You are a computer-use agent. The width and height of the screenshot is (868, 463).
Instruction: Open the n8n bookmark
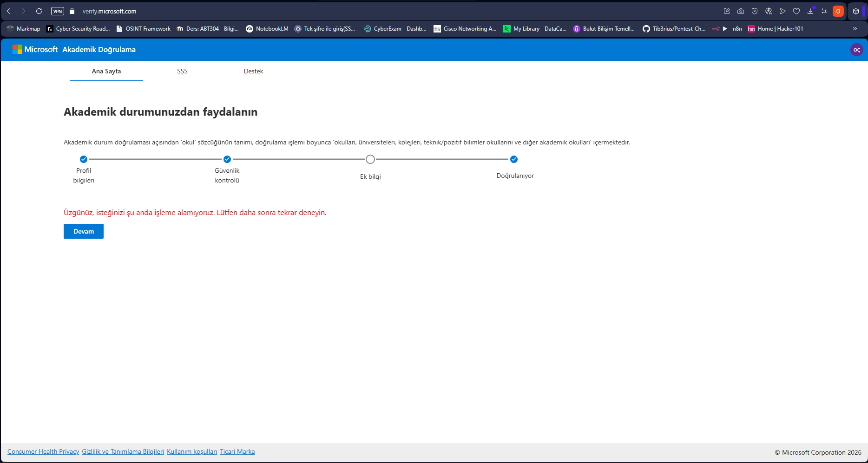tap(727, 29)
